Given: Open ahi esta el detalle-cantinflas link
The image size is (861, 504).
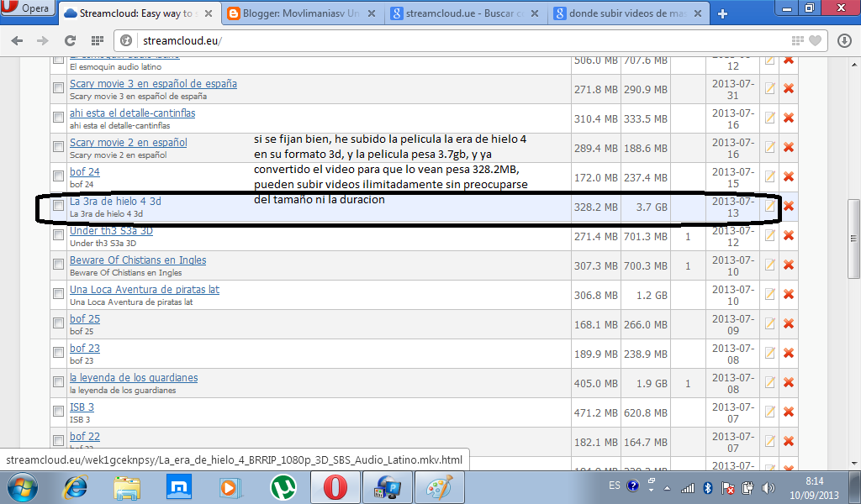Looking at the screenshot, I should [x=132, y=113].
